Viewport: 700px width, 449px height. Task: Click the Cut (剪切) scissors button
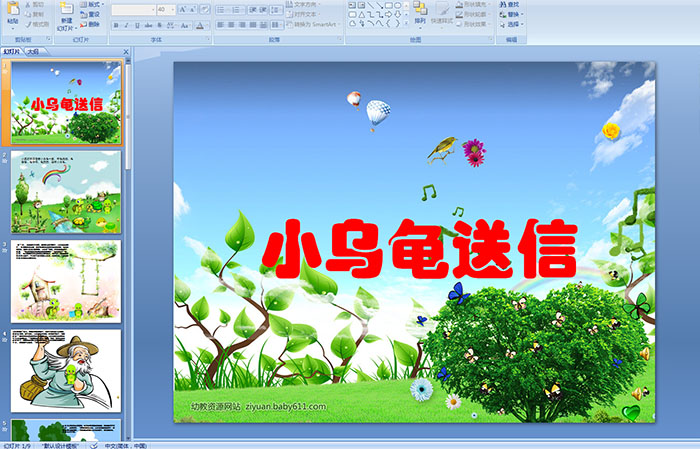[x=35, y=4]
